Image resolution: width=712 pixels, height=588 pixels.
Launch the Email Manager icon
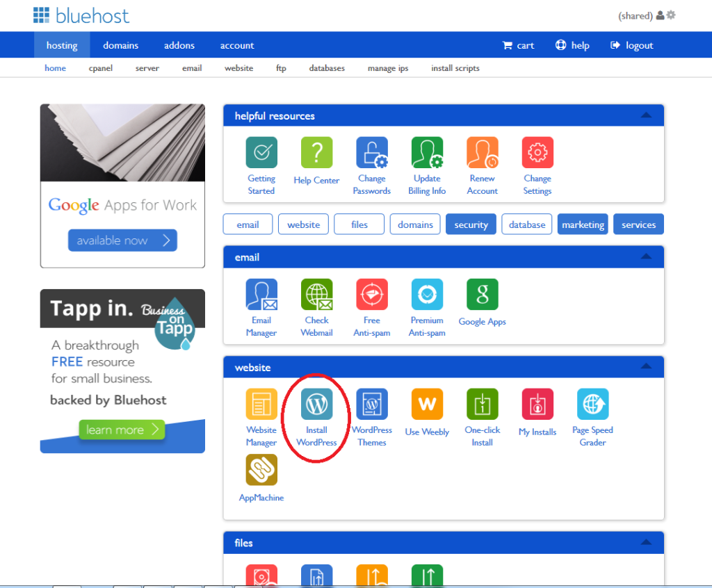click(261, 294)
